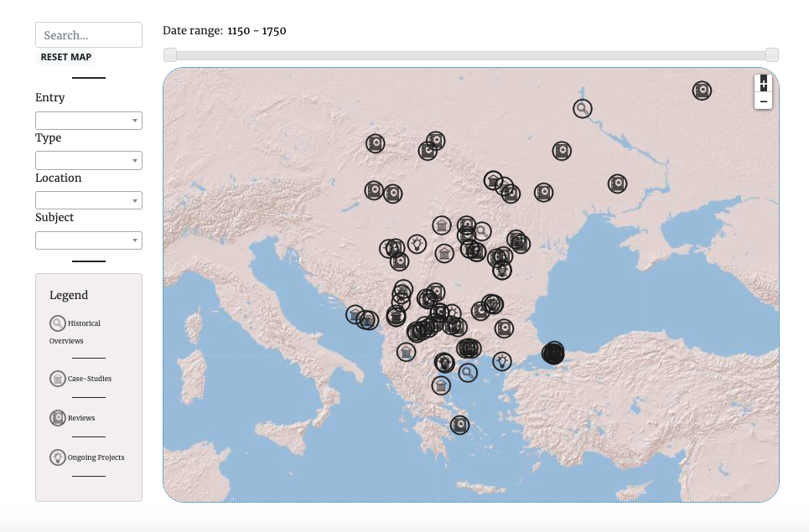The image size is (809, 532).
Task: Open the magnifier marker in the map's northeast
Action: click(x=583, y=108)
